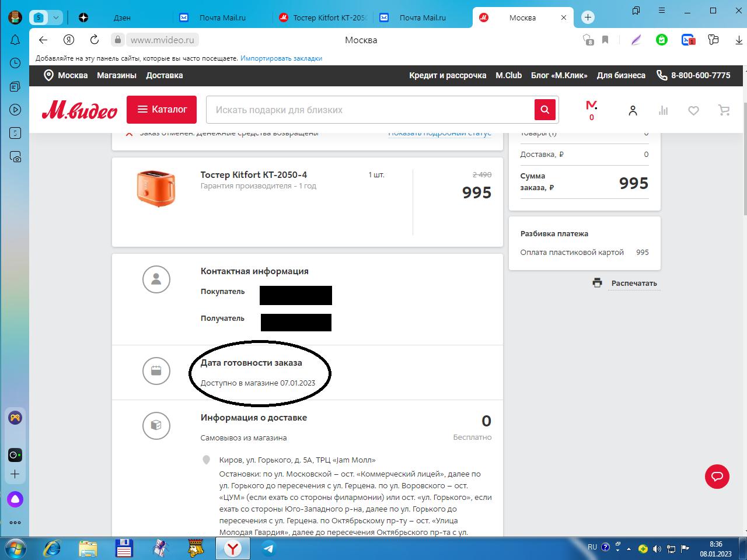This screenshot has height=560, width=747.
Task: Open user profile account icon
Action: [633, 110]
